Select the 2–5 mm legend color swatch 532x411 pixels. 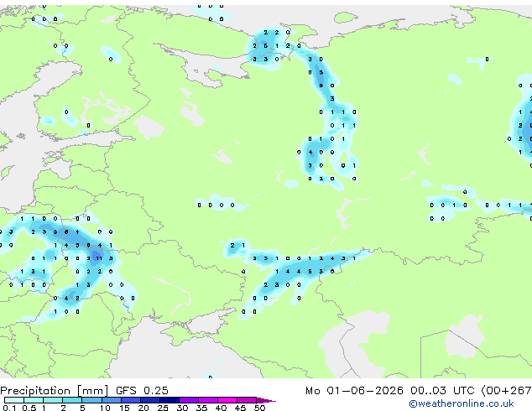point(72,400)
